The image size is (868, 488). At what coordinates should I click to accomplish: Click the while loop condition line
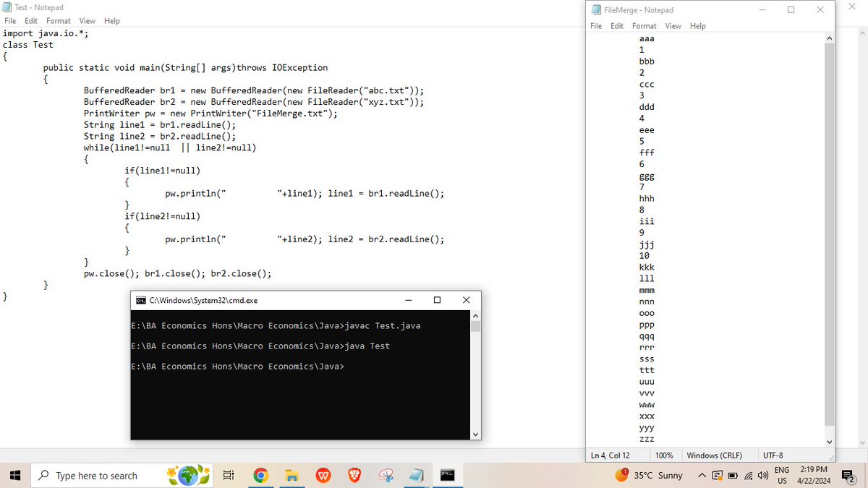click(170, 147)
